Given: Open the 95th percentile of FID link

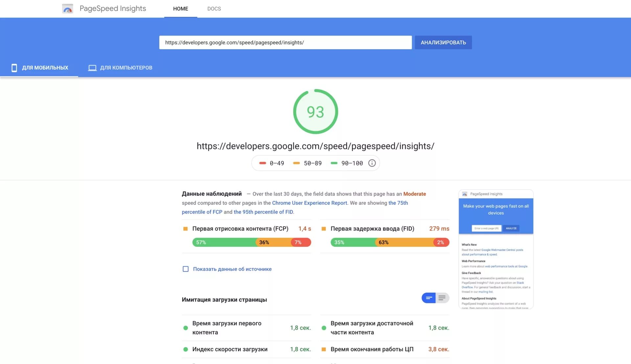Looking at the screenshot, I should click(x=263, y=212).
